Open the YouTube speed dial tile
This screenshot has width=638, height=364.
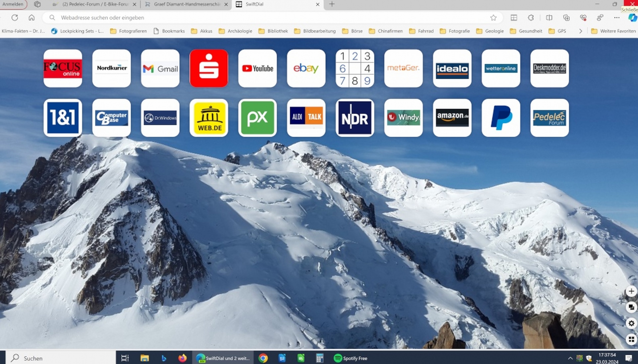[x=257, y=68]
